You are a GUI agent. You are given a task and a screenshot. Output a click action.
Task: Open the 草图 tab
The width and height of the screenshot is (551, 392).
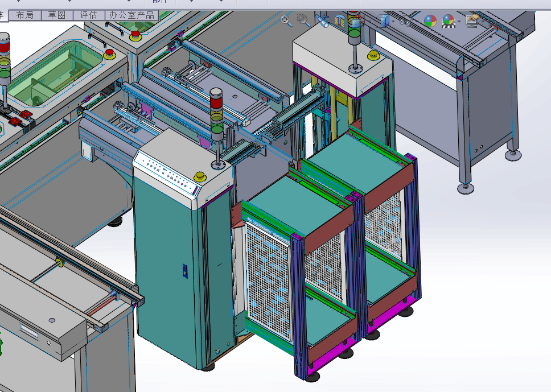point(57,15)
